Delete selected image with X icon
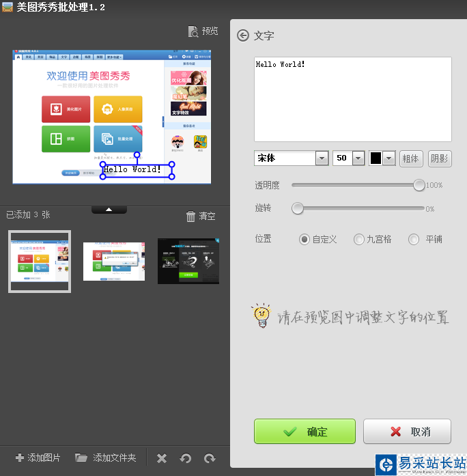The width and height of the screenshot is (467, 476). click(162, 458)
